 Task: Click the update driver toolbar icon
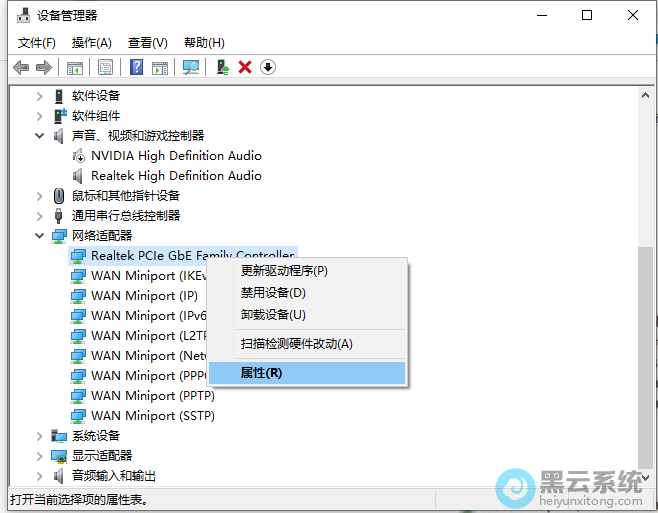(x=223, y=67)
